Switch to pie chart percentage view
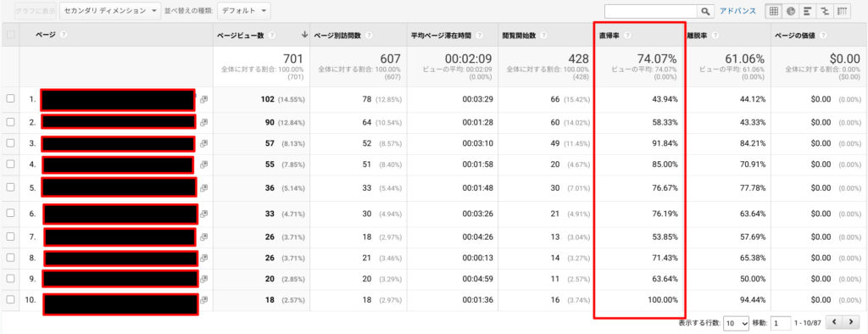Screen dimensions: 868x334 (x=791, y=10)
